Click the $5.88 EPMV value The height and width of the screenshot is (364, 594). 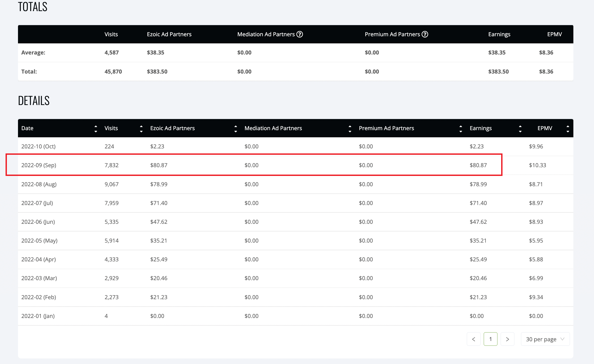point(536,260)
